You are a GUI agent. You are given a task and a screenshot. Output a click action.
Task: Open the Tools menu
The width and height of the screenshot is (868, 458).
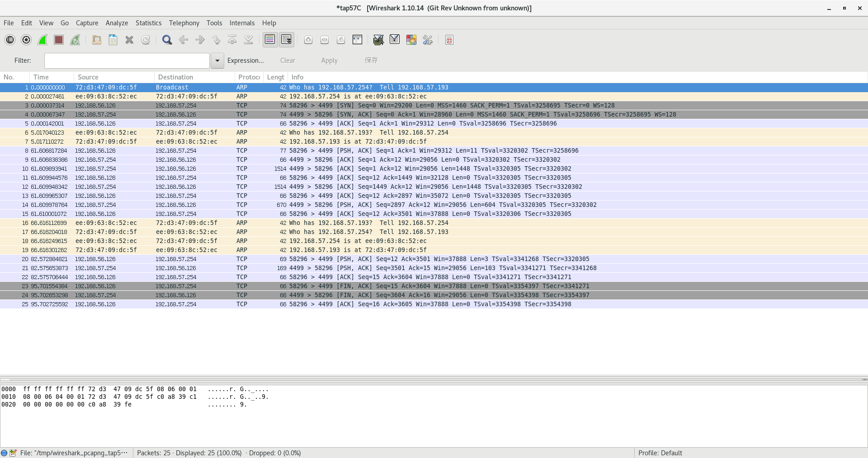[214, 23]
